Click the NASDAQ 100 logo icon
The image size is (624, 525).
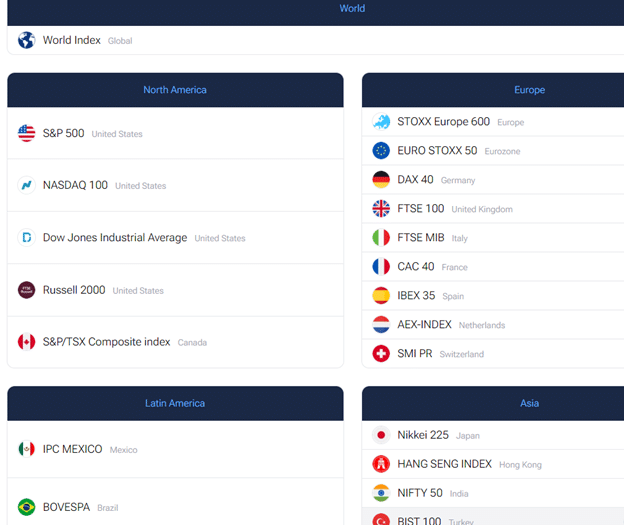pyautogui.click(x=27, y=185)
